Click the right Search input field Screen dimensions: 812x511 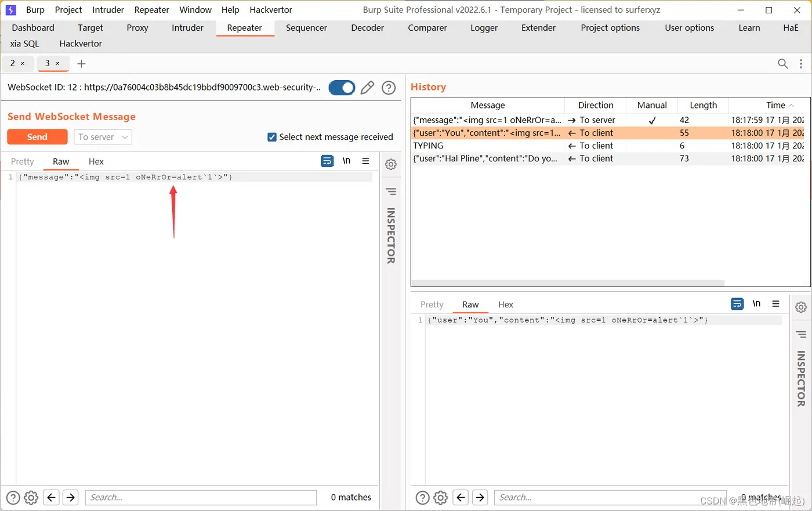click(x=610, y=498)
